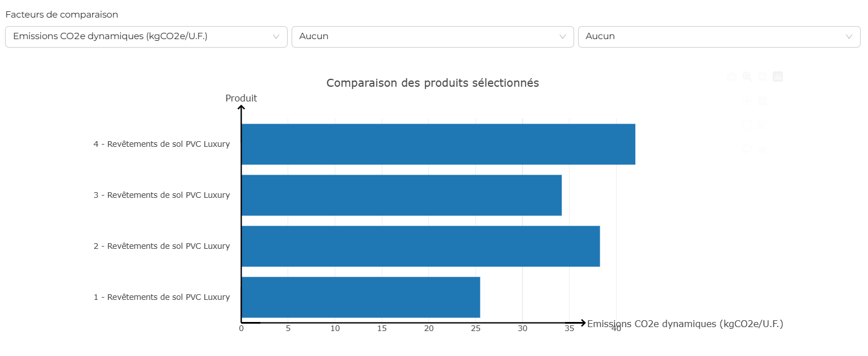Click the horizontal axis title Emissions CO2e dynamiques
The width and height of the screenshot is (868, 356).
pyautogui.click(x=685, y=324)
